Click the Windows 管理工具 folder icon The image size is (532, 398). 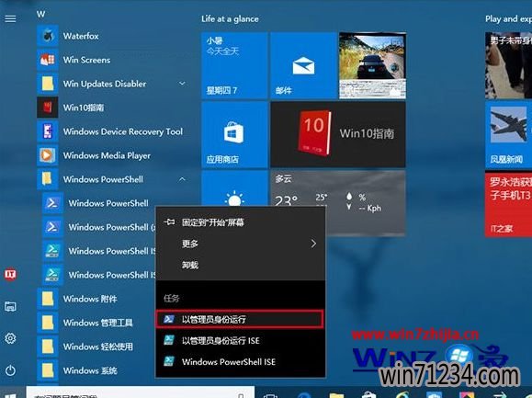[x=48, y=323]
